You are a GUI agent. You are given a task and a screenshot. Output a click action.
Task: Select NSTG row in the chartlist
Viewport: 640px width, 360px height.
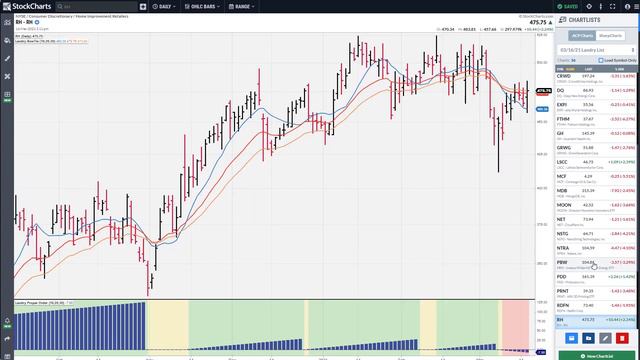click(x=596, y=236)
